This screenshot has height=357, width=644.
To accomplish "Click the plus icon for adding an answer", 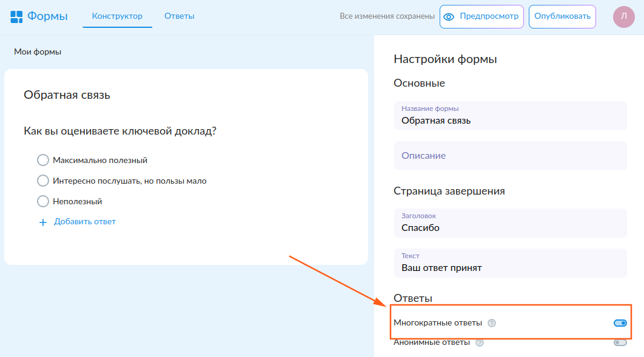I will pos(42,222).
